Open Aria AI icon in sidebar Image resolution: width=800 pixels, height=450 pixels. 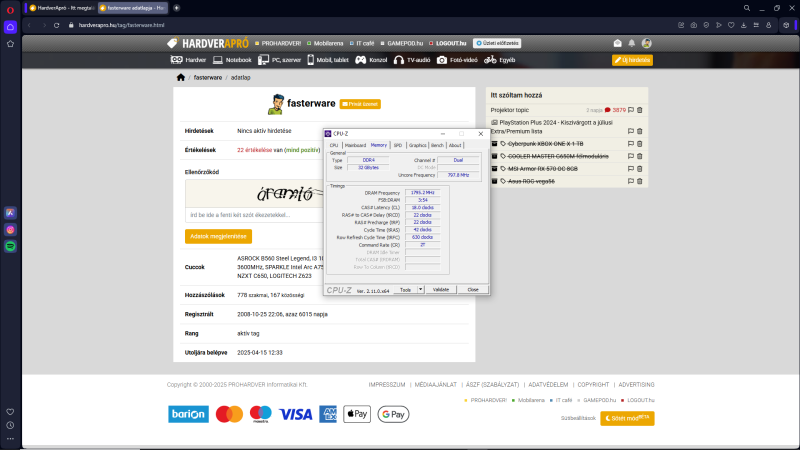(x=10, y=213)
